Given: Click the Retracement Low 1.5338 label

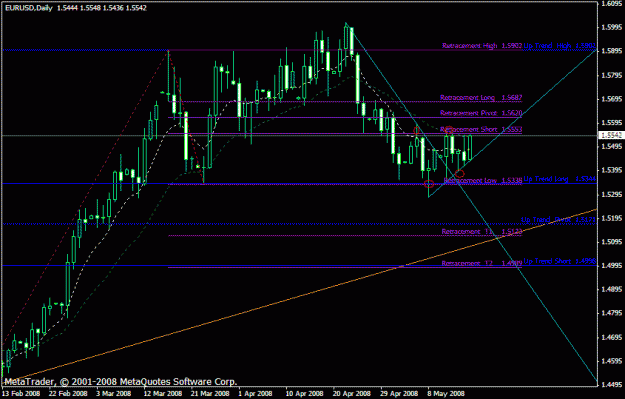Looking at the screenshot, I should [x=482, y=181].
